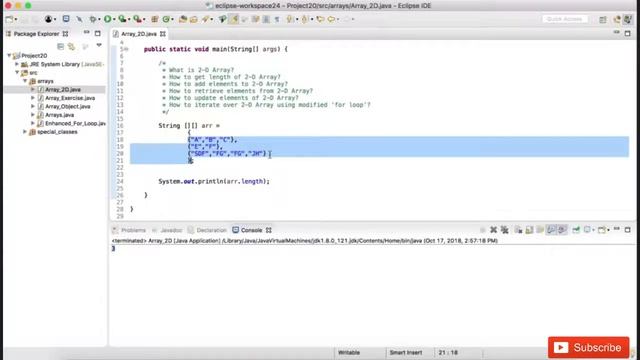The width and height of the screenshot is (640, 360).
Task: Expand the Array_Exercise.java node
Action: (x=33, y=98)
